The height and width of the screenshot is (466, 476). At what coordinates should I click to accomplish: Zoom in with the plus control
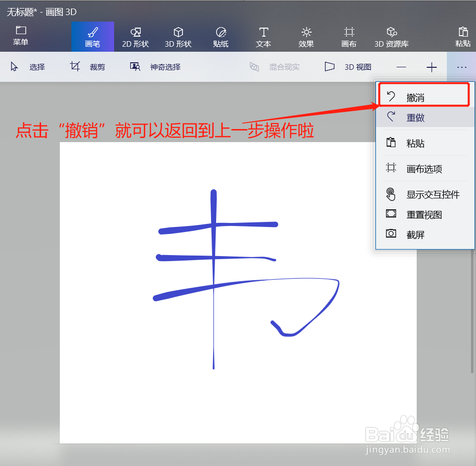(431, 66)
